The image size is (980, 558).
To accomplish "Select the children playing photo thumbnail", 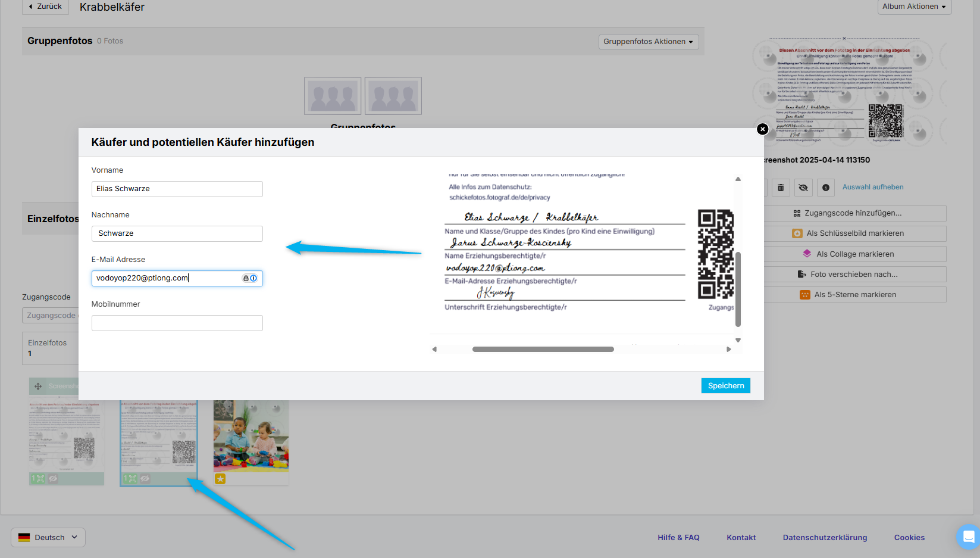I will coord(251,436).
